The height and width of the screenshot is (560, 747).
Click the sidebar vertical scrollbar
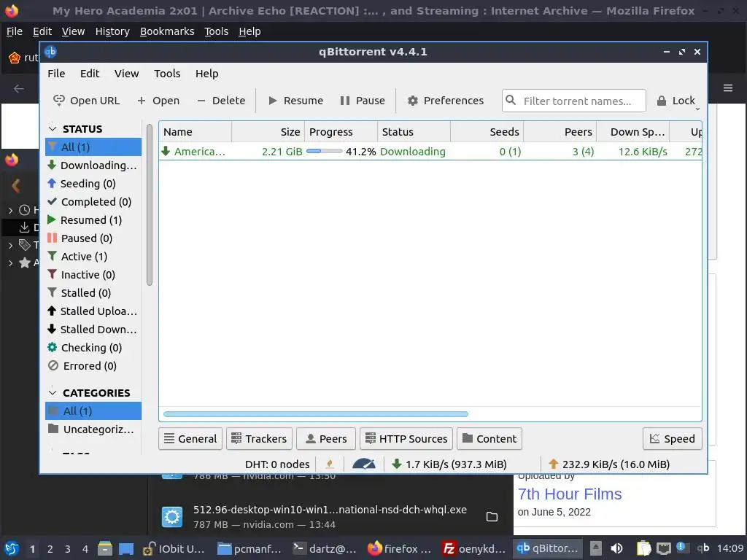pos(149,205)
